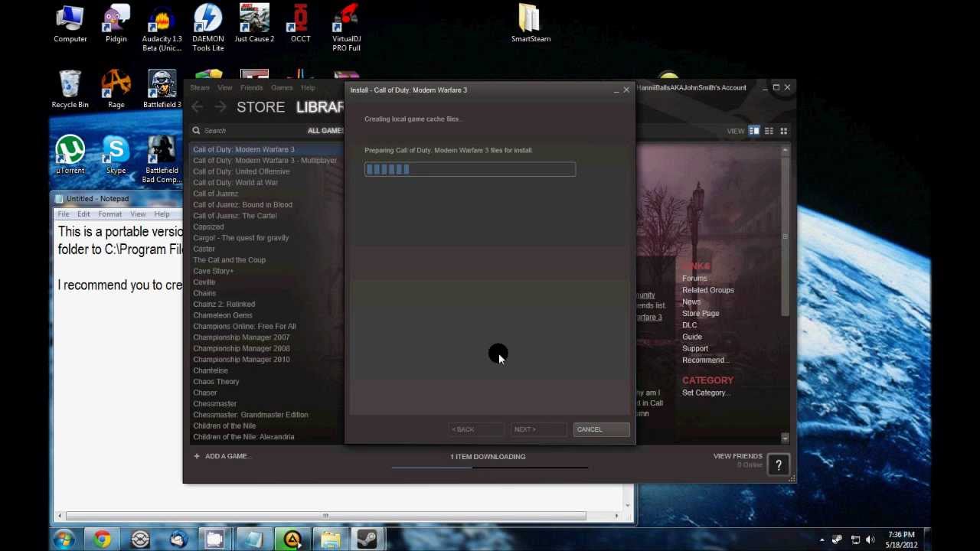
Task: Open View Friends list in Steam
Action: point(737,456)
